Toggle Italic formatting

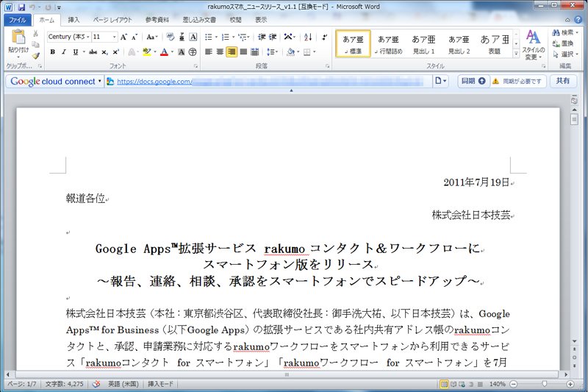[64, 52]
